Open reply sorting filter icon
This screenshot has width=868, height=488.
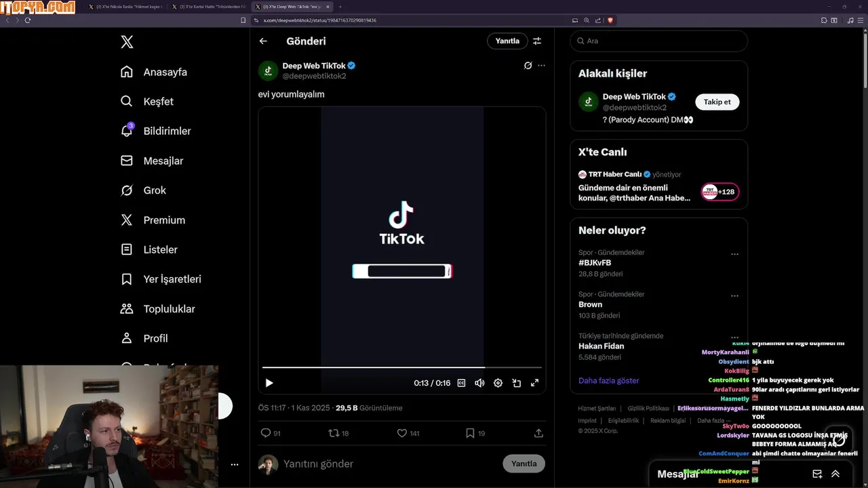pos(537,41)
